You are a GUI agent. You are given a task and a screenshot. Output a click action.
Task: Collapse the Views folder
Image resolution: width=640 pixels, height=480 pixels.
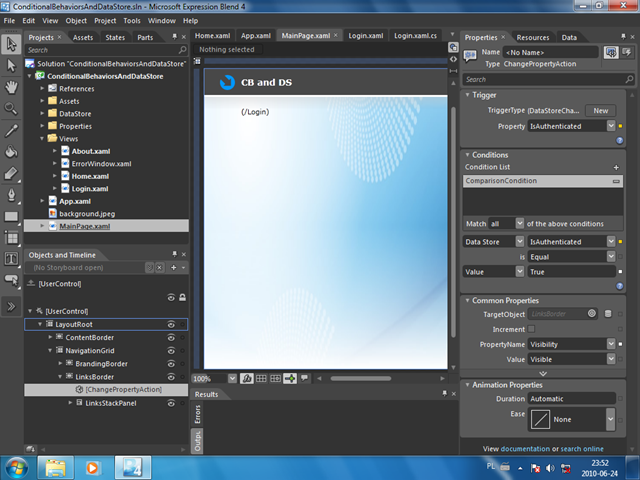tap(42, 138)
